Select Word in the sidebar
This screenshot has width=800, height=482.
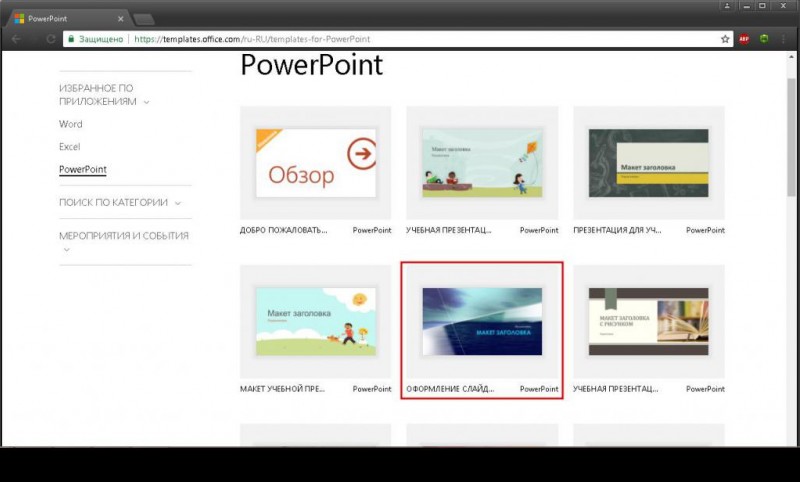[x=70, y=124]
